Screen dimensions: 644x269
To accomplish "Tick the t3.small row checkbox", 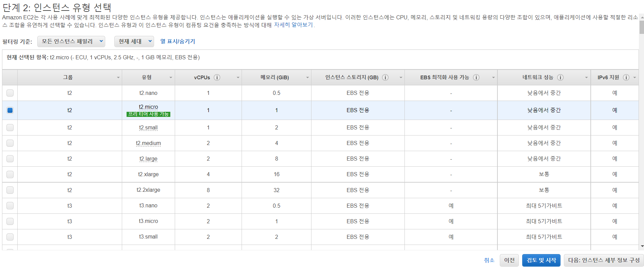I will coord(10,237).
